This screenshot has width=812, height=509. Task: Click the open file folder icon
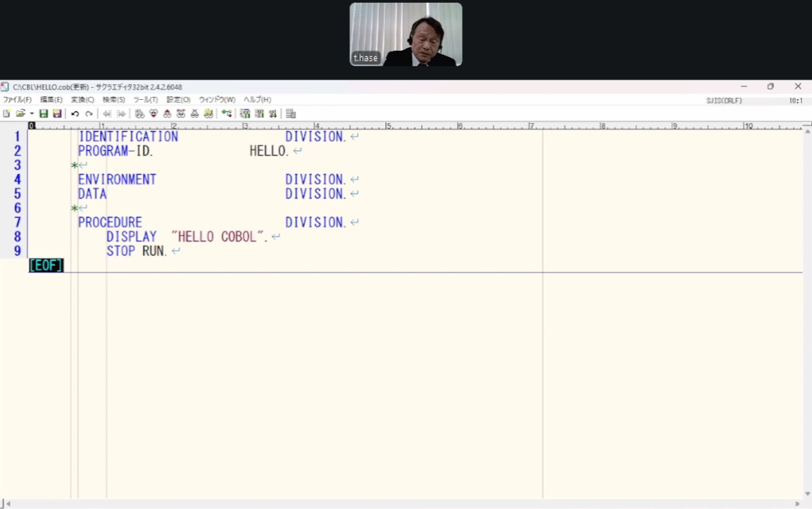click(20, 113)
